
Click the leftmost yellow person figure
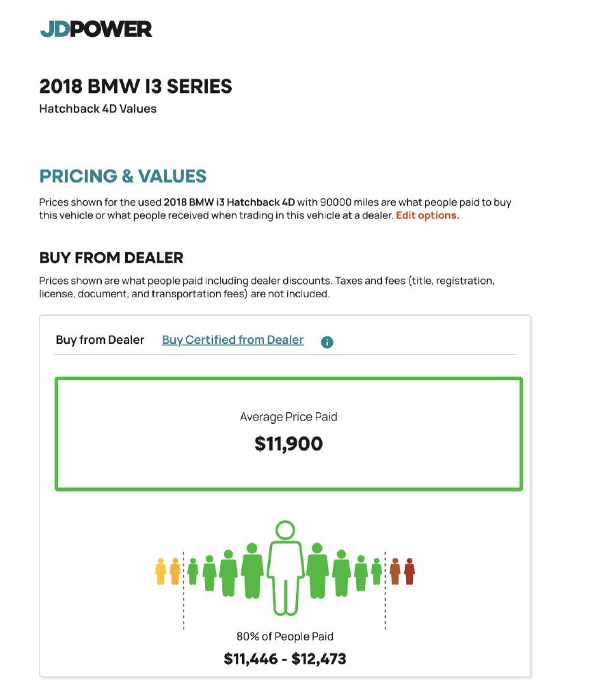[161, 571]
